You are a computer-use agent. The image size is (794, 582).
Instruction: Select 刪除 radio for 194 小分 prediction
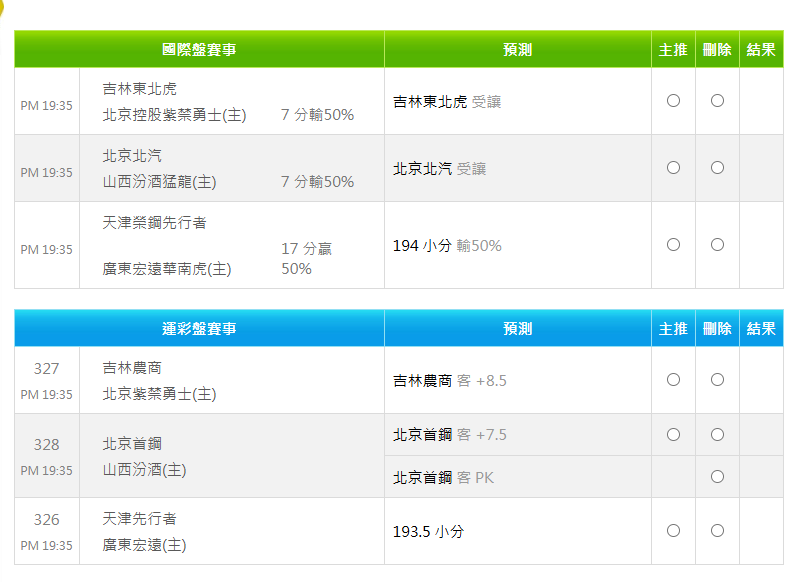(717, 244)
